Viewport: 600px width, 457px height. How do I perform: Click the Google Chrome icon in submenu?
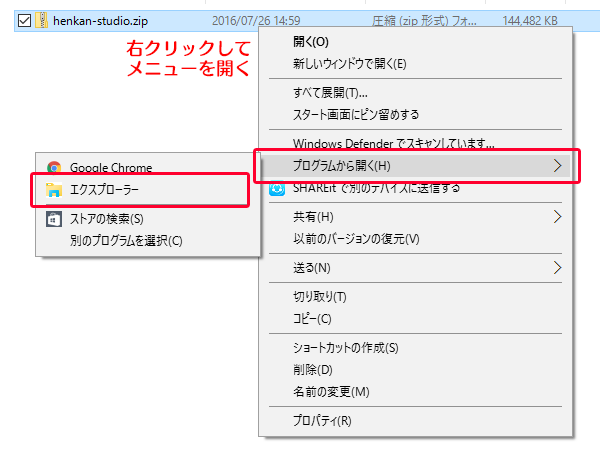pos(53,168)
